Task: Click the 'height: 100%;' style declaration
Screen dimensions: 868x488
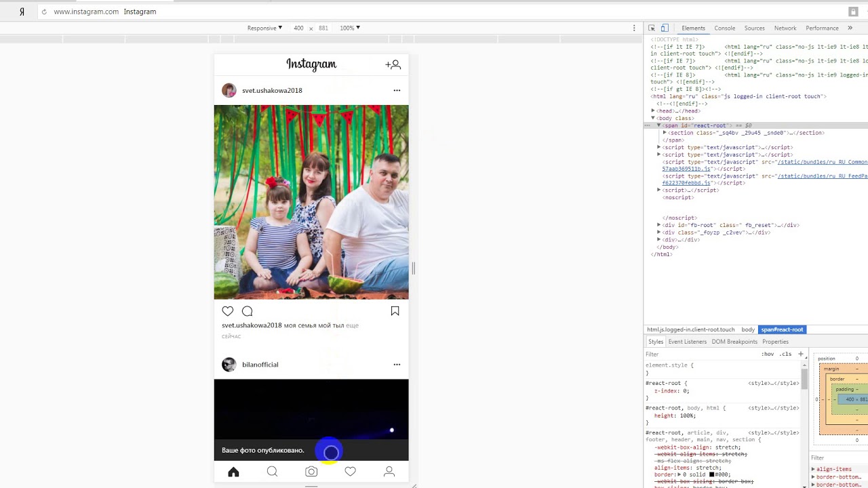Action: pyautogui.click(x=675, y=415)
